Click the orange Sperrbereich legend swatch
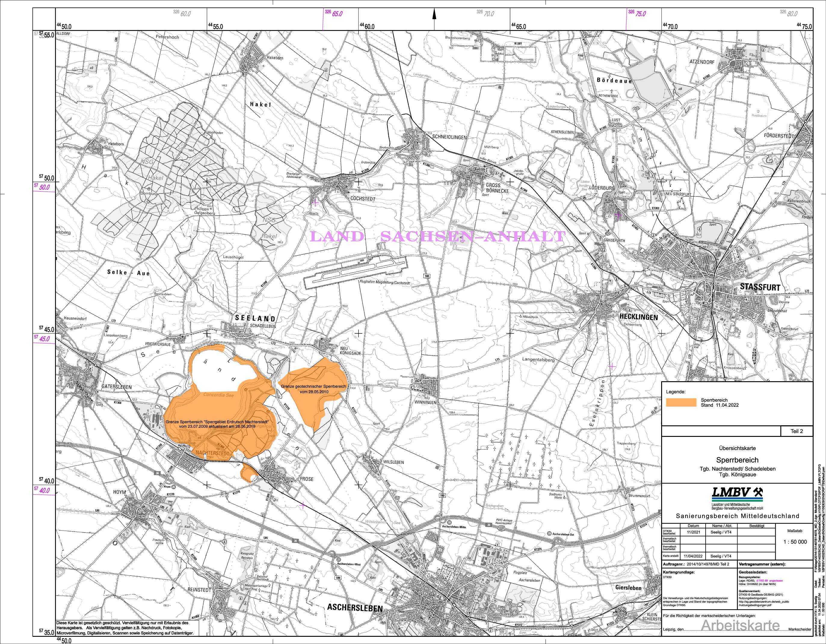 [681, 403]
